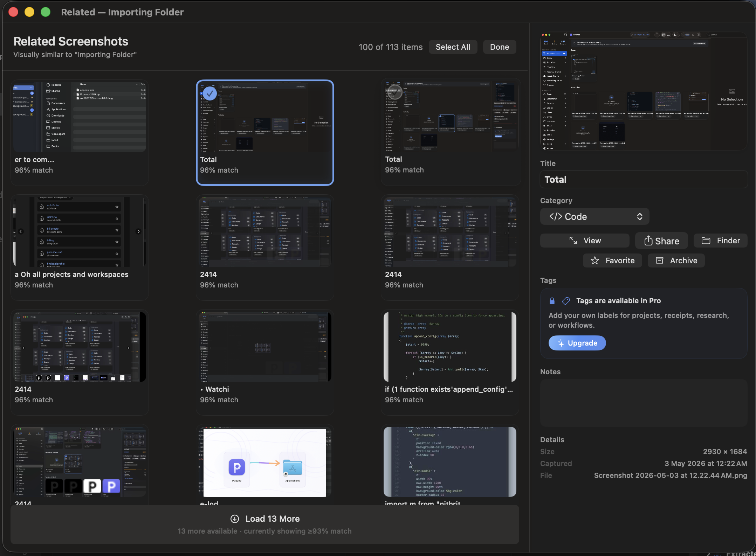756x556 pixels.
Task: Click the 'if (1 function exists'append_config'...' title
Action: point(449,389)
